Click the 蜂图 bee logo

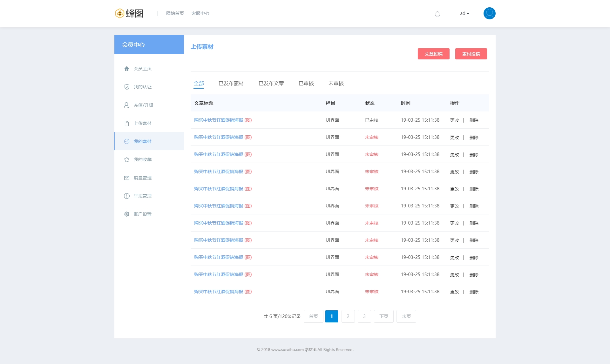point(120,13)
